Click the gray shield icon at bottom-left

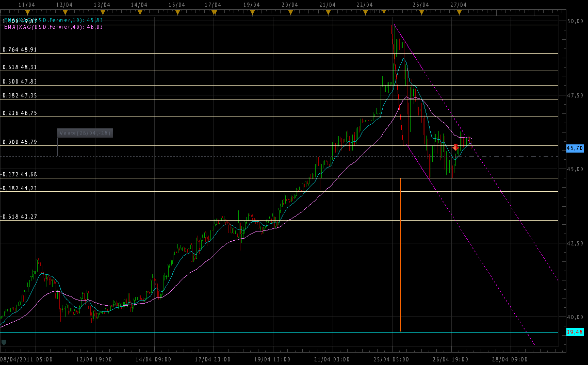tap(4, 342)
